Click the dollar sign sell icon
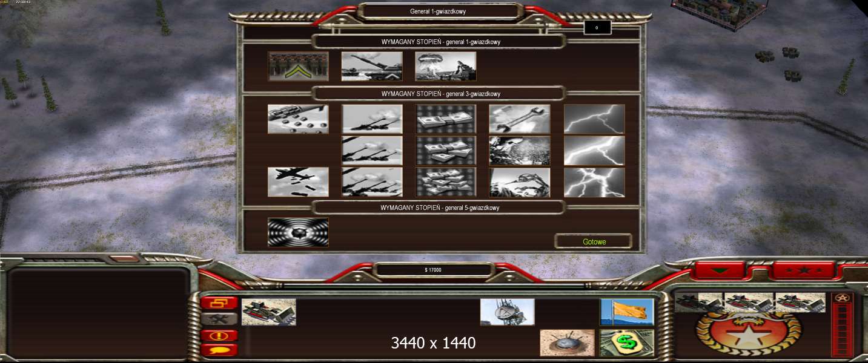This screenshot has height=363, width=868. [x=627, y=342]
